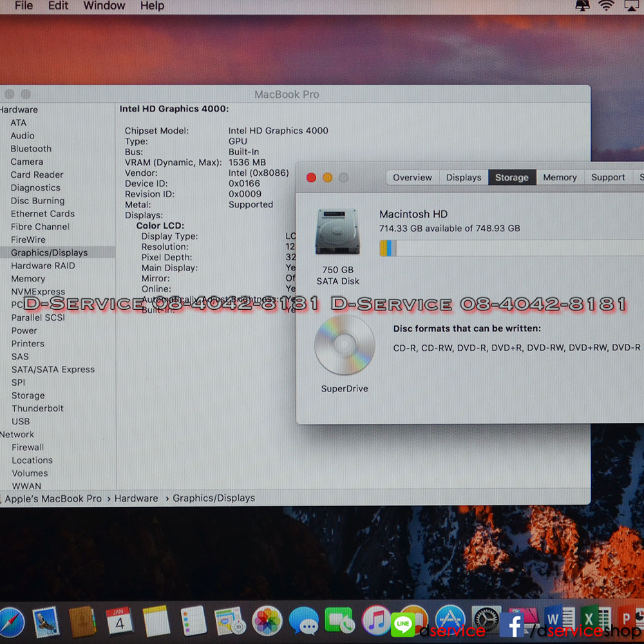Launch Reminders from the dock
644x644 pixels.
click(193, 621)
